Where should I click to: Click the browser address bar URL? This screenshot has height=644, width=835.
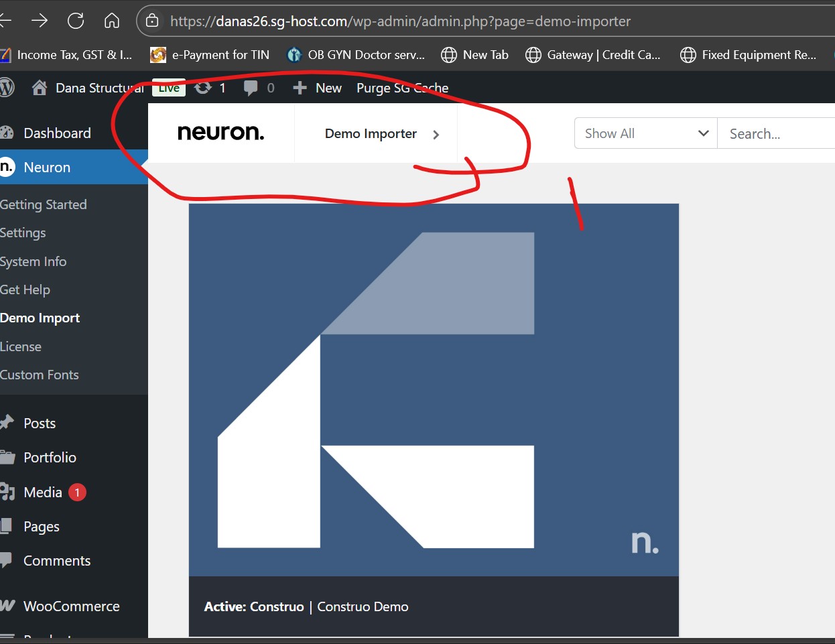coord(400,21)
